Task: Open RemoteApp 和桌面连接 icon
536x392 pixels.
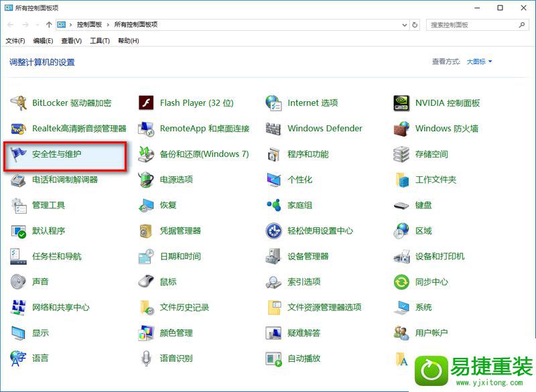Action: (146, 129)
